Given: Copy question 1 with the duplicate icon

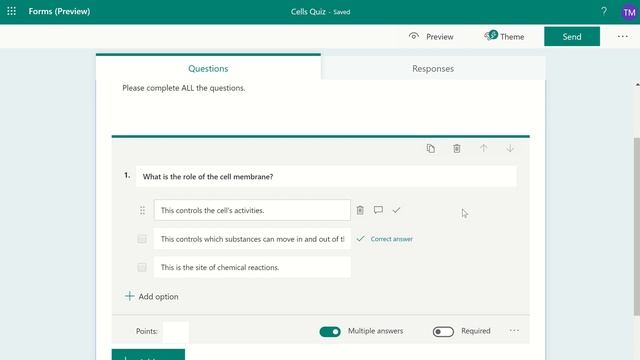Looking at the screenshot, I should click(431, 149).
